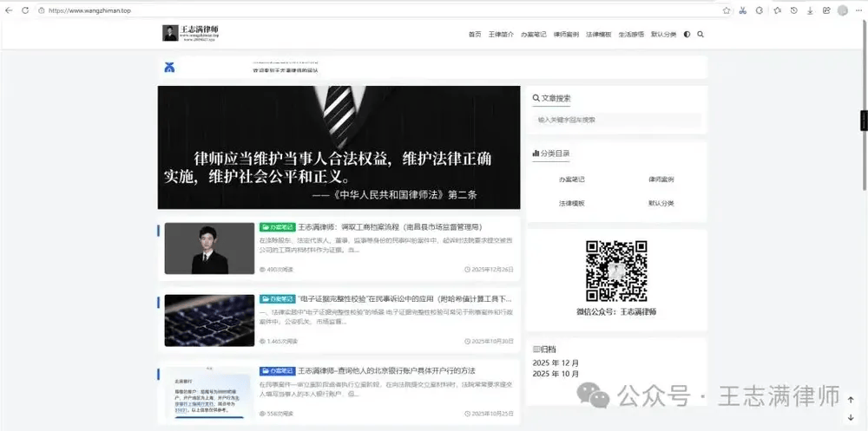Open the 2025 年 12 月 archive link
Viewport: 868px width, 431px height.
(x=556, y=363)
